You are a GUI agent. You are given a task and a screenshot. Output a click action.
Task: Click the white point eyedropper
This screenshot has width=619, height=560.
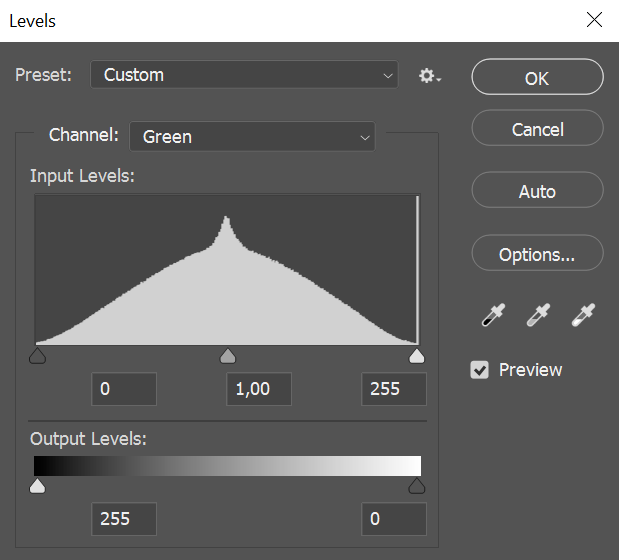583,315
